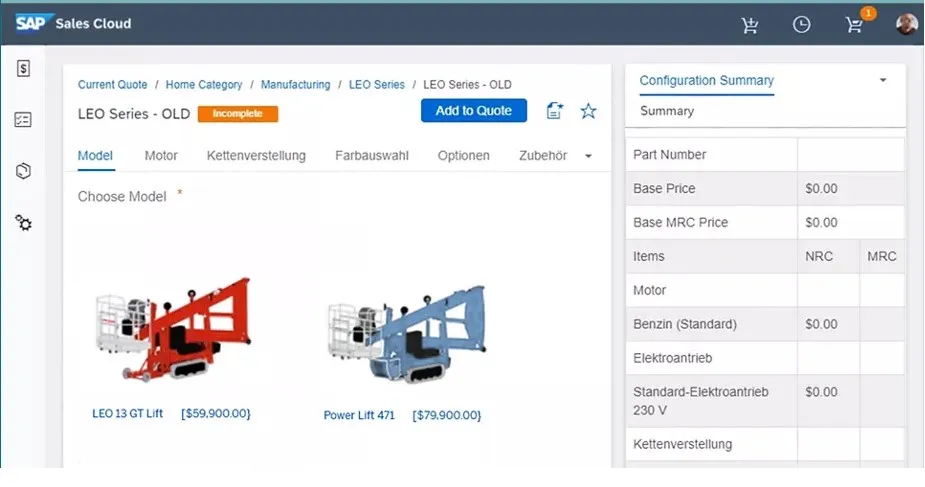This screenshot has height=487, width=925.
Task: Click the Add to Quote button
Action: (474, 111)
